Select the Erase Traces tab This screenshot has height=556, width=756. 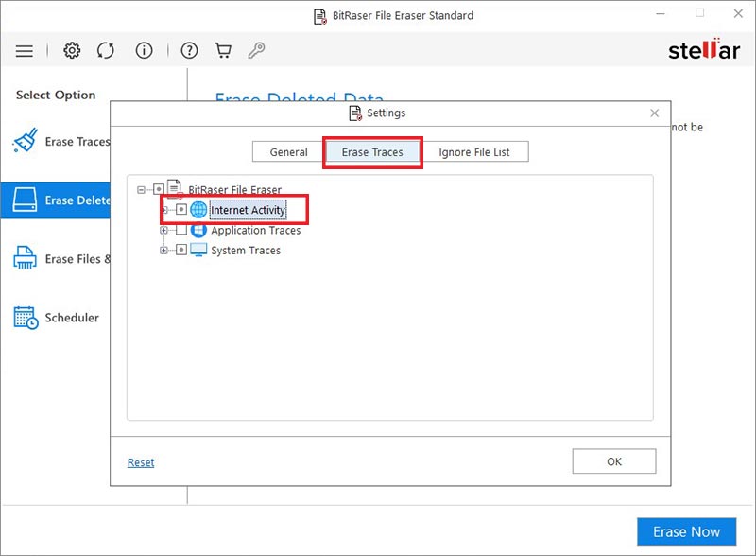[372, 152]
